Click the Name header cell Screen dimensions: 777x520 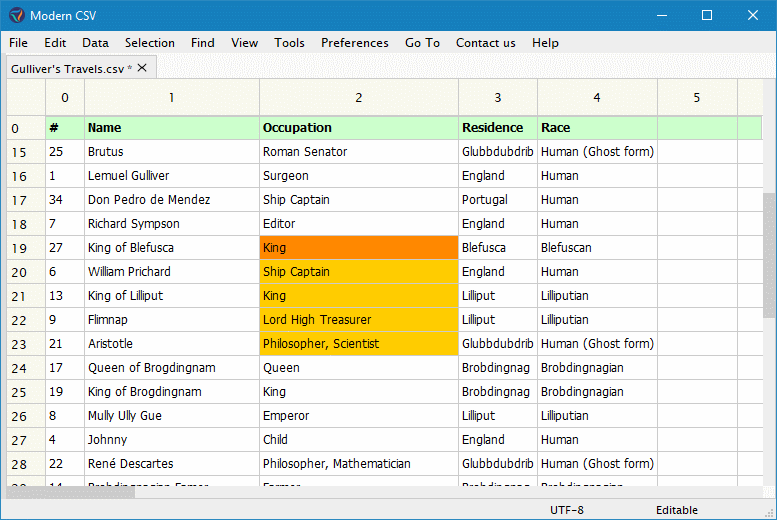coord(172,128)
